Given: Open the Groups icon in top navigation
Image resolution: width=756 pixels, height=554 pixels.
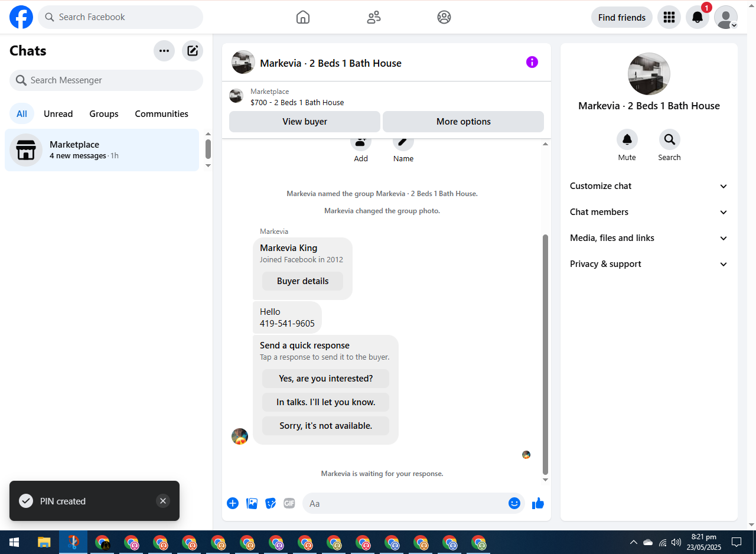Looking at the screenshot, I should 444,17.
